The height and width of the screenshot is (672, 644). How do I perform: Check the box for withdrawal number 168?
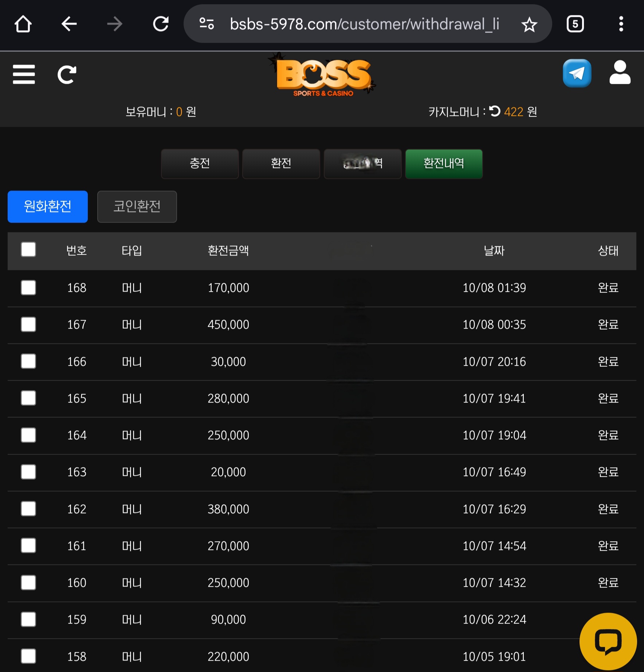[x=28, y=288]
